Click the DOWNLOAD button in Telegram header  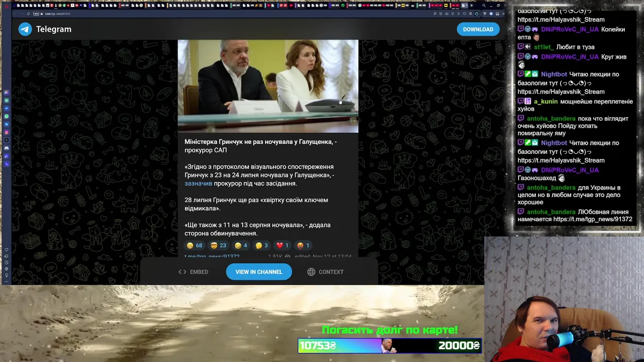click(x=478, y=29)
